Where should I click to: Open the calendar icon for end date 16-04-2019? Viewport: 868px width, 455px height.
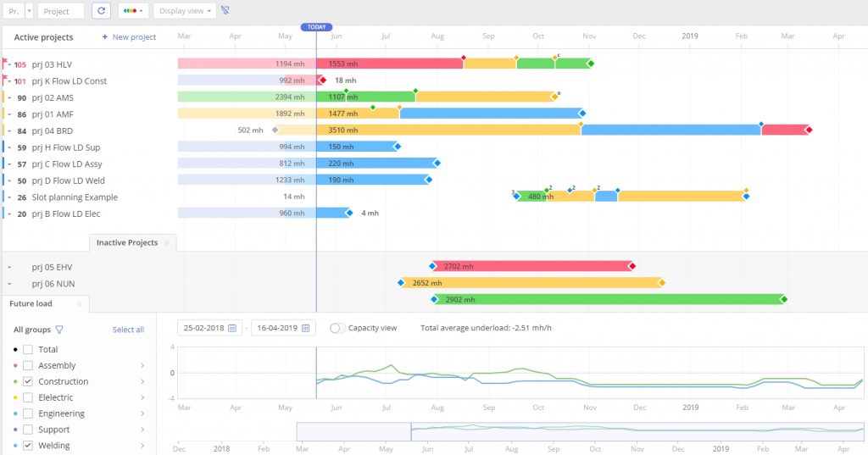[x=305, y=328]
